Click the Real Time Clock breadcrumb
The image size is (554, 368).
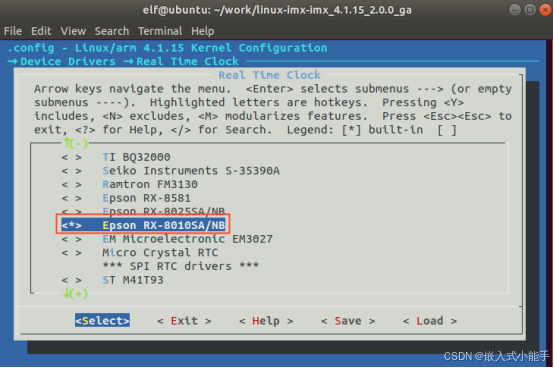click(x=187, y=61)
